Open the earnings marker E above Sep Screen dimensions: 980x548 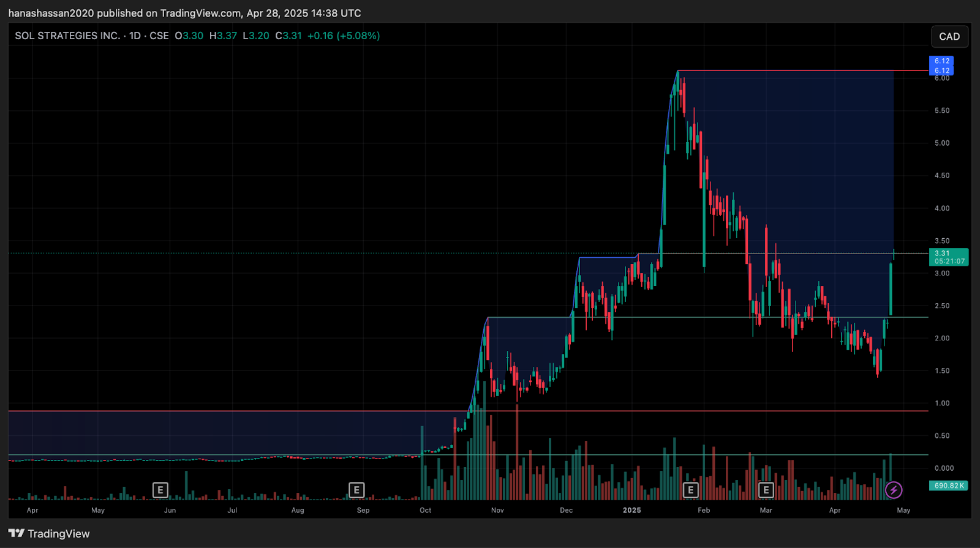[x=356, y=490]
